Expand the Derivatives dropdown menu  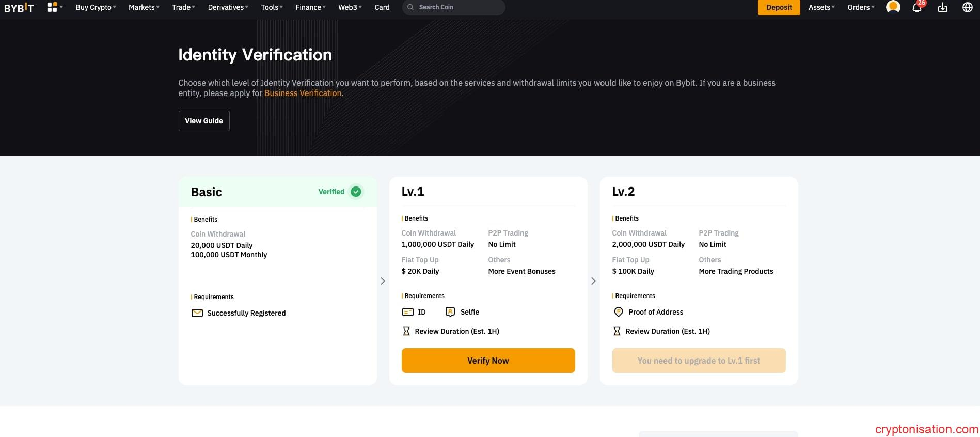(x=228, y=7)
